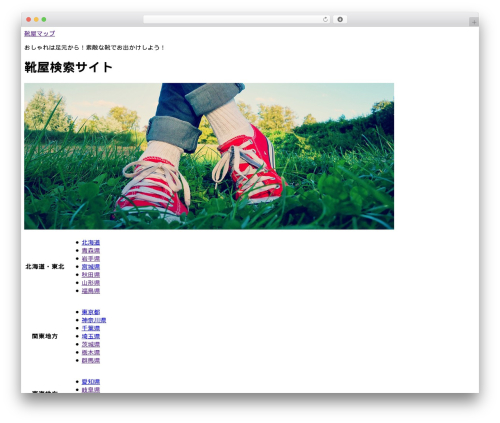Minimize the window with the yellow button
The height and width of the screenshot is (423, 500).
[x=36, y=20]
